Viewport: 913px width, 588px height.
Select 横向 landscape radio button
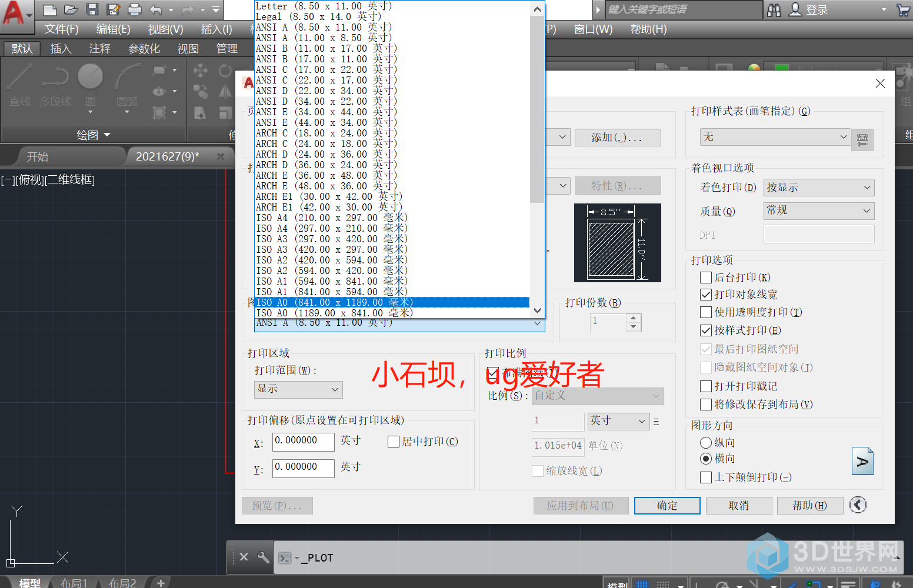click(706, 458)
